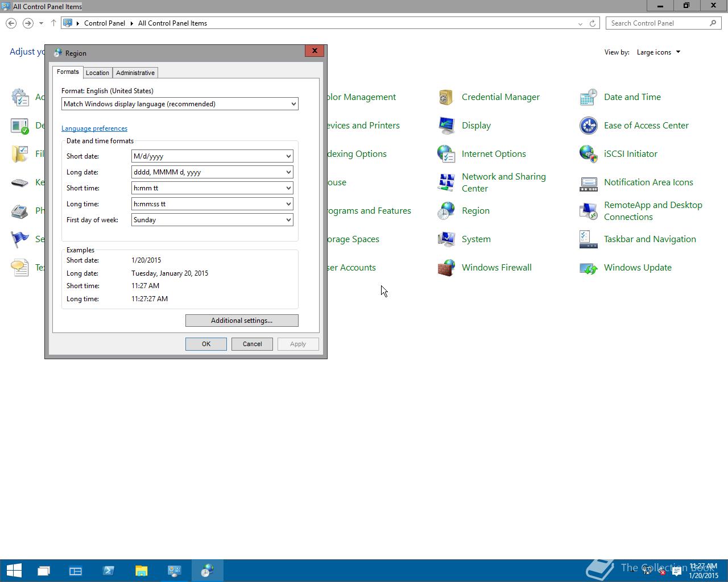Viewport: 728px width, 582px height.
Task: Open Taskbar and Navigation icon
Action: [588, 239]
